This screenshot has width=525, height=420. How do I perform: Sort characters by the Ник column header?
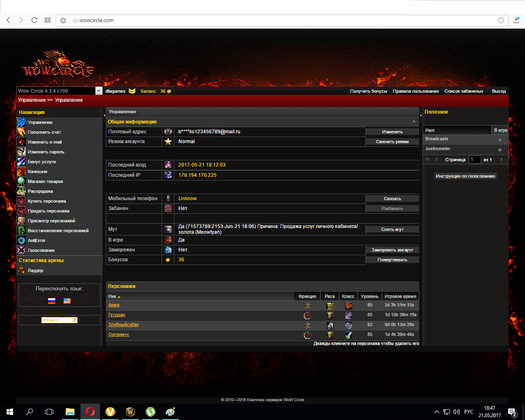[112, 296]
